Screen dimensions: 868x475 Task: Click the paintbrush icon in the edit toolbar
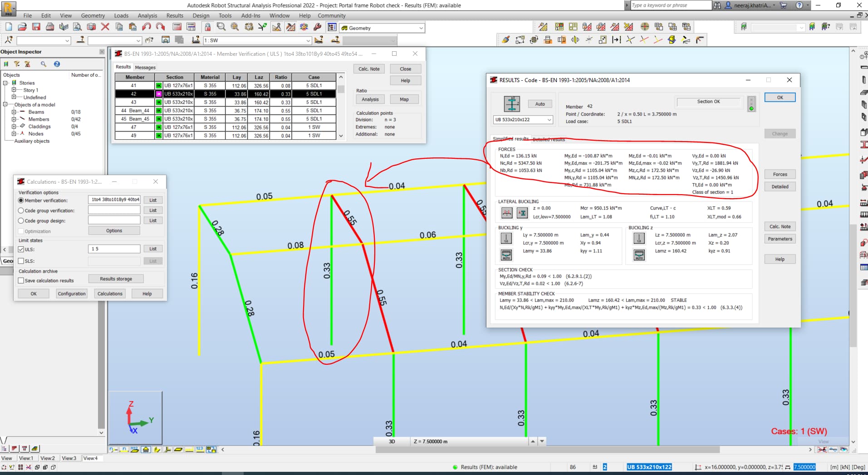505,40
